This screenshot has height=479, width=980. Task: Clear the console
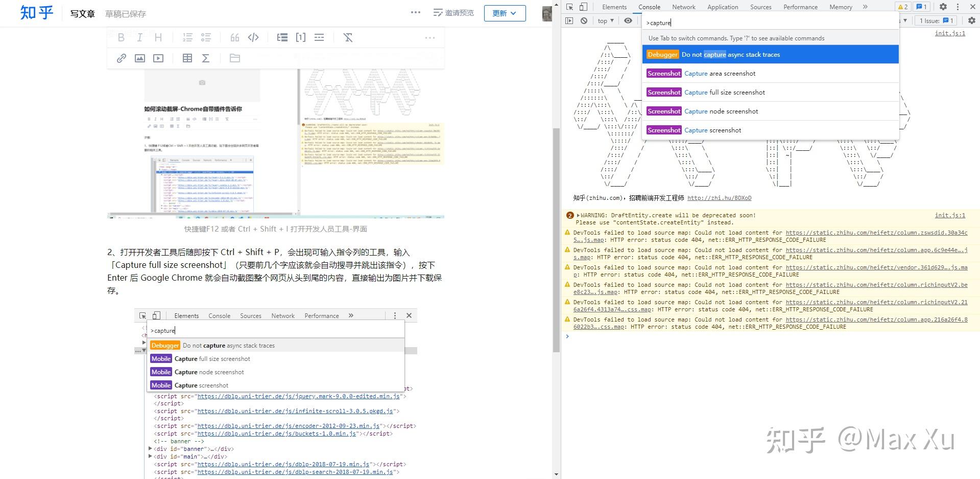pos(584,20)
